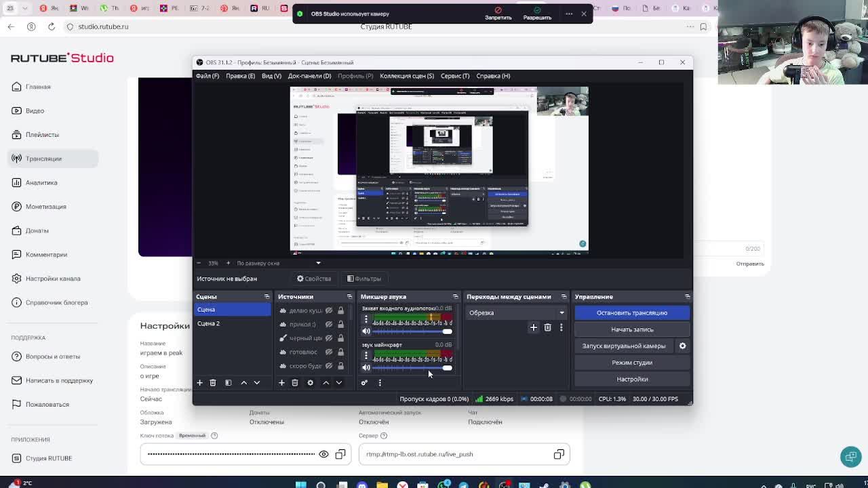The image size is (868, 488).
Task: Move source up in the list
Action: click(x=325, y=383)
